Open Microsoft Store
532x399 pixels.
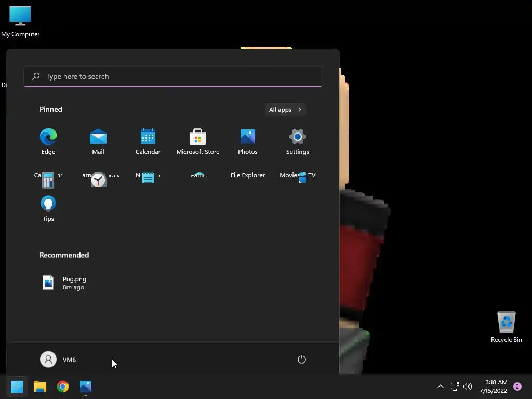[x=198, y=142]
